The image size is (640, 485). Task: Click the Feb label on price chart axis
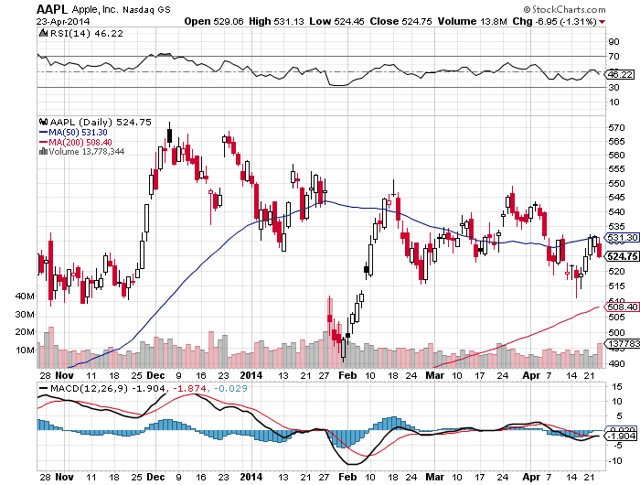pyautogui.click(x=348, y=376)
